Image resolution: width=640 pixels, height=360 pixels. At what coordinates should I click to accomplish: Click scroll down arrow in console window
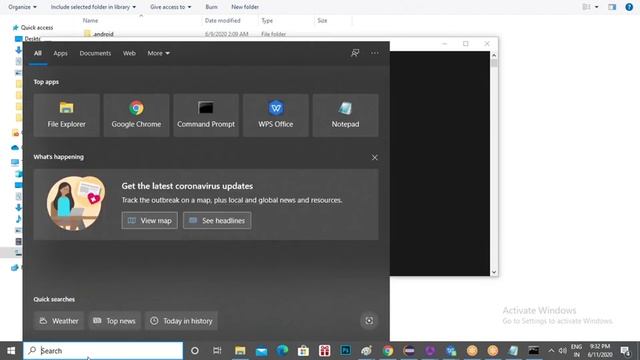[494, 272]
